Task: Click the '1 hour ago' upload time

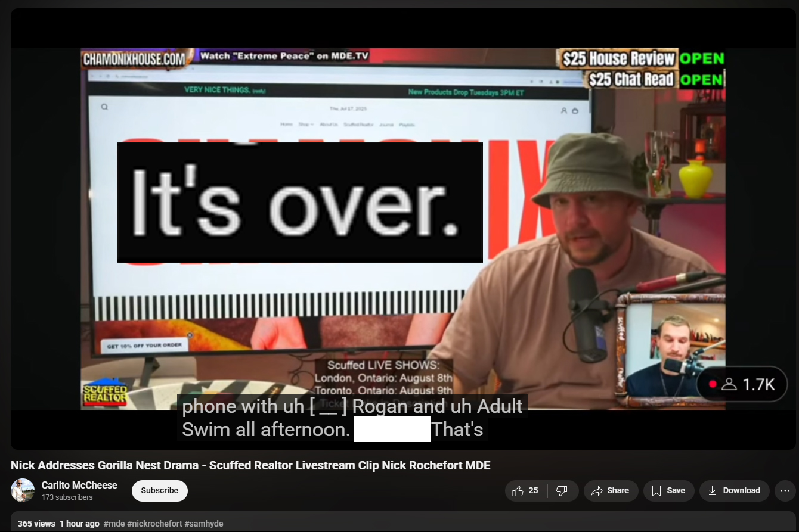Action: (79, 524)
